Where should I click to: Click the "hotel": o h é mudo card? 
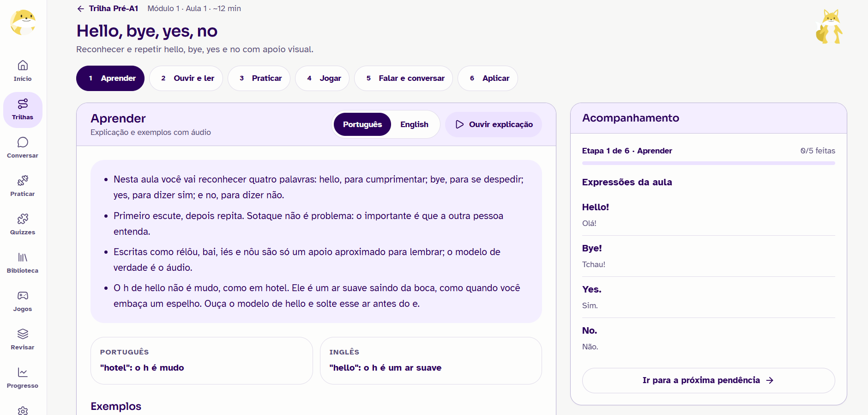point(202,360)
